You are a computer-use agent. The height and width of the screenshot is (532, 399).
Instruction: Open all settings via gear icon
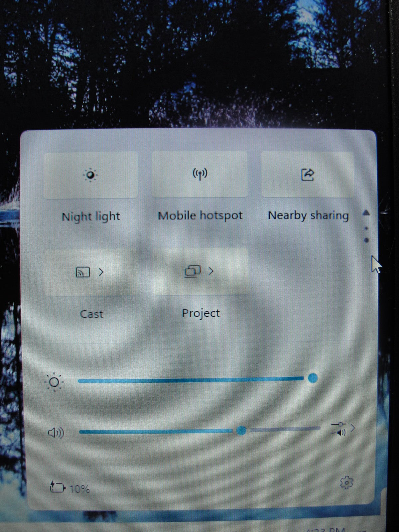346,482
